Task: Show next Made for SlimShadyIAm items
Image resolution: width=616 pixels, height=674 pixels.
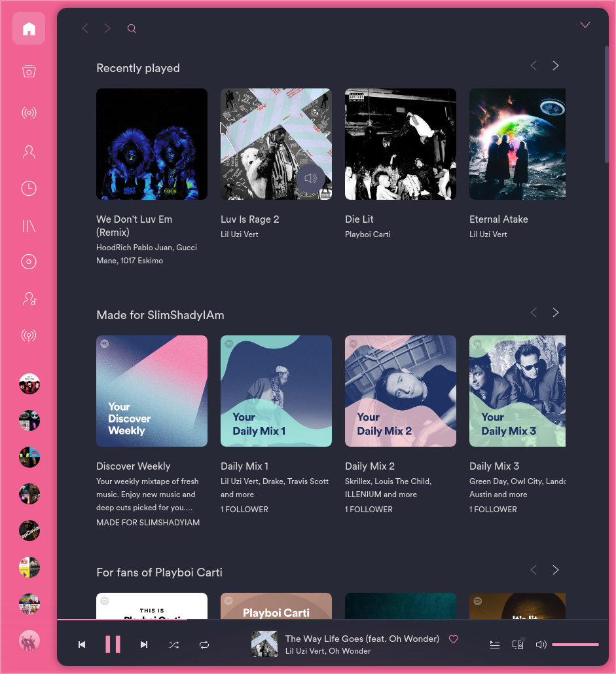Action: (x=555, y=312)
